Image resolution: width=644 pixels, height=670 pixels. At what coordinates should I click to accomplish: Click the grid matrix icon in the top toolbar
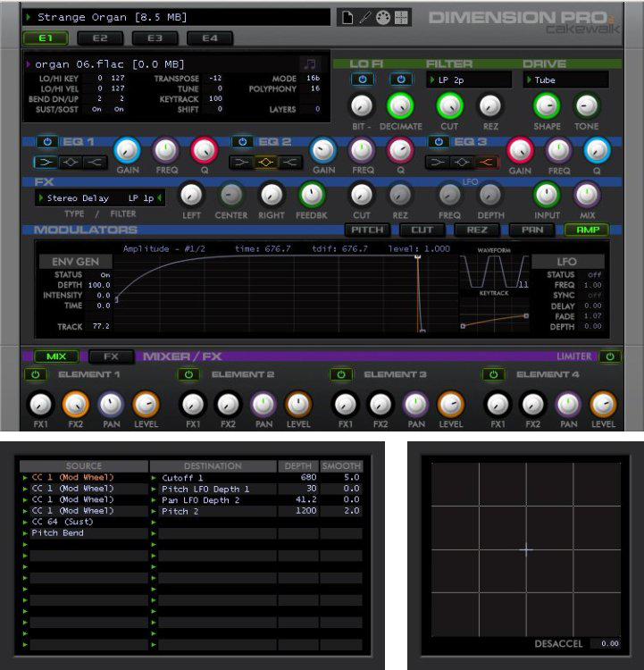click(401, 18)
